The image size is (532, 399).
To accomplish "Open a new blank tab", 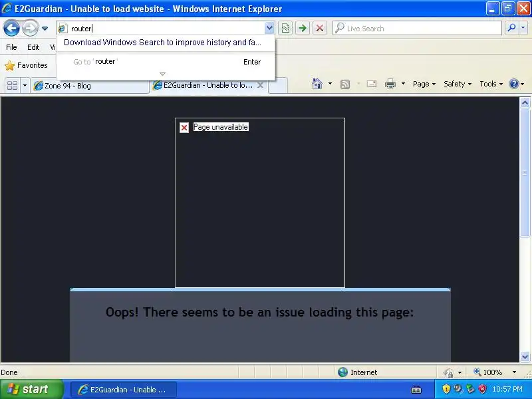I will [278, 86].
